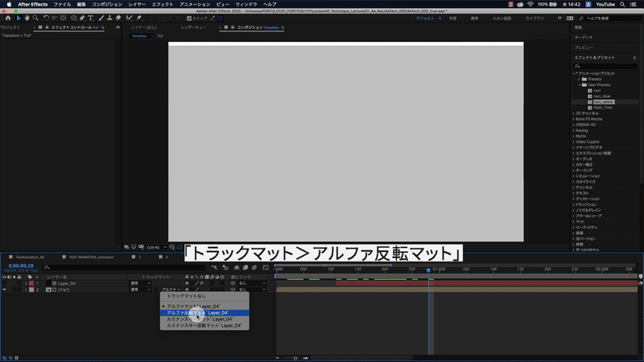Select the Clone Stamp tool
Viewport: 644px width, 362px height.
pyautogui.click(x=109, y=18)
